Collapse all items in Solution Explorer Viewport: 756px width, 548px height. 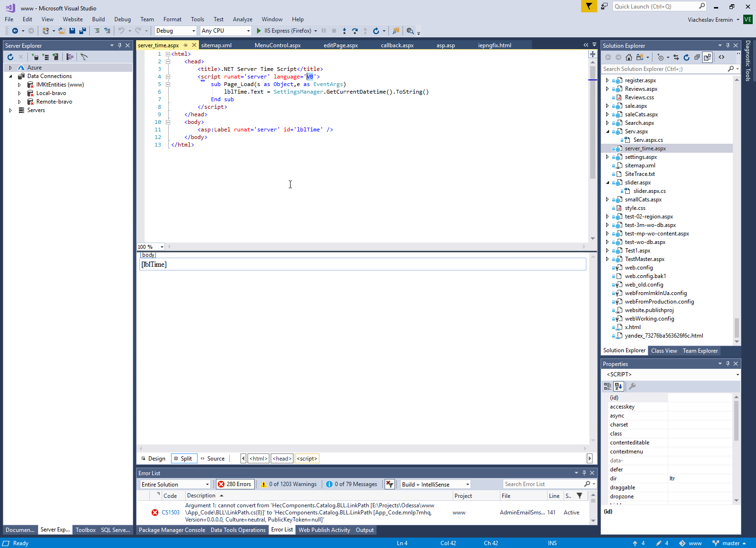pyautogui.click(x=696, y=57)
